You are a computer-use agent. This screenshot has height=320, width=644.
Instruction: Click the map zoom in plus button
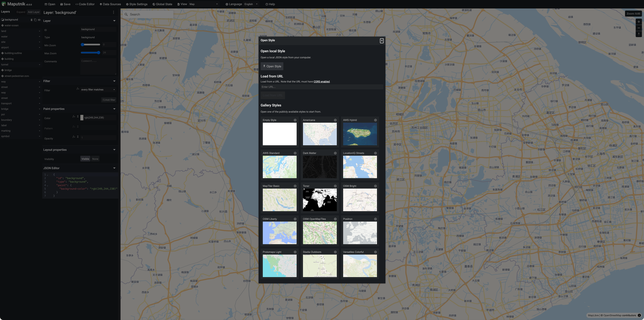pyautogui.click(x=639, y=22)
